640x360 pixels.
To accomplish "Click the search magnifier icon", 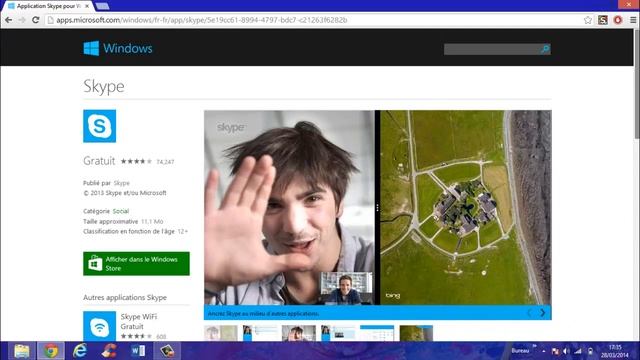I will click(545, 49).
